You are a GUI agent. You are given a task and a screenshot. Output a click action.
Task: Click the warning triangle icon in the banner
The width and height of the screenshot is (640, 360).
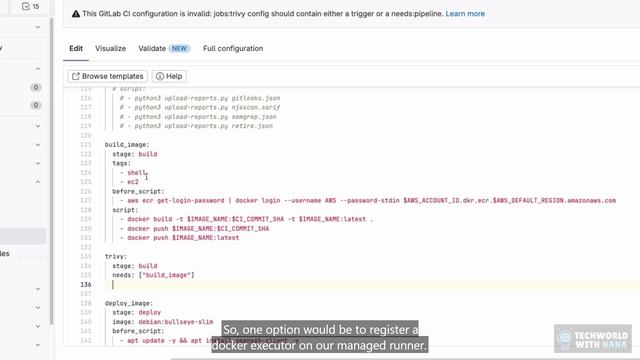pos(76,14)
